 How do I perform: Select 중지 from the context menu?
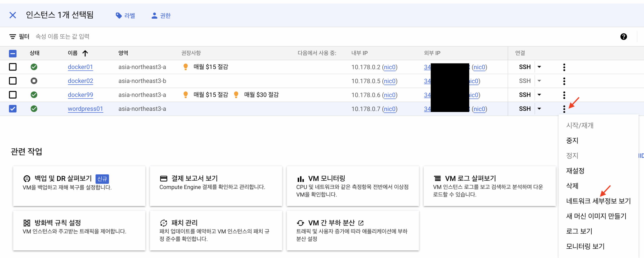598,141
